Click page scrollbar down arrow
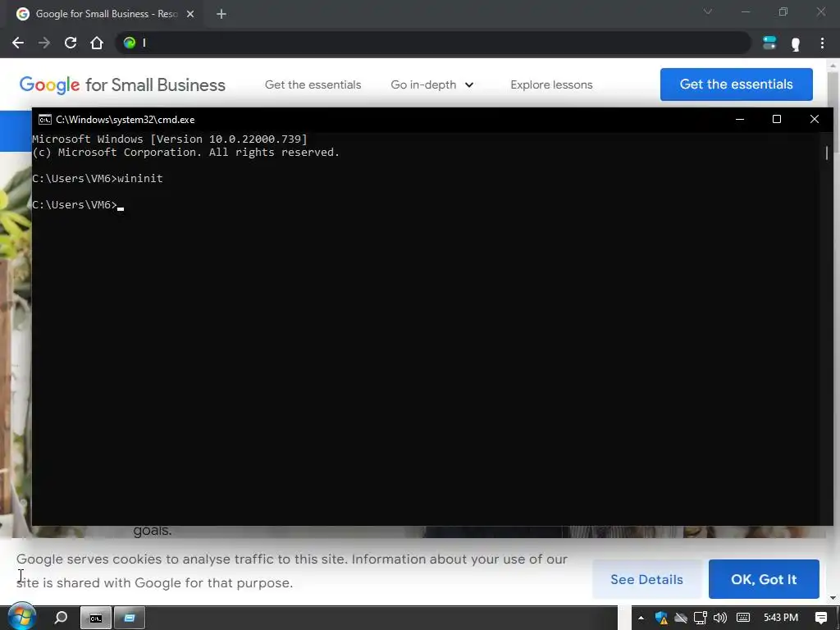 point(833,598)
